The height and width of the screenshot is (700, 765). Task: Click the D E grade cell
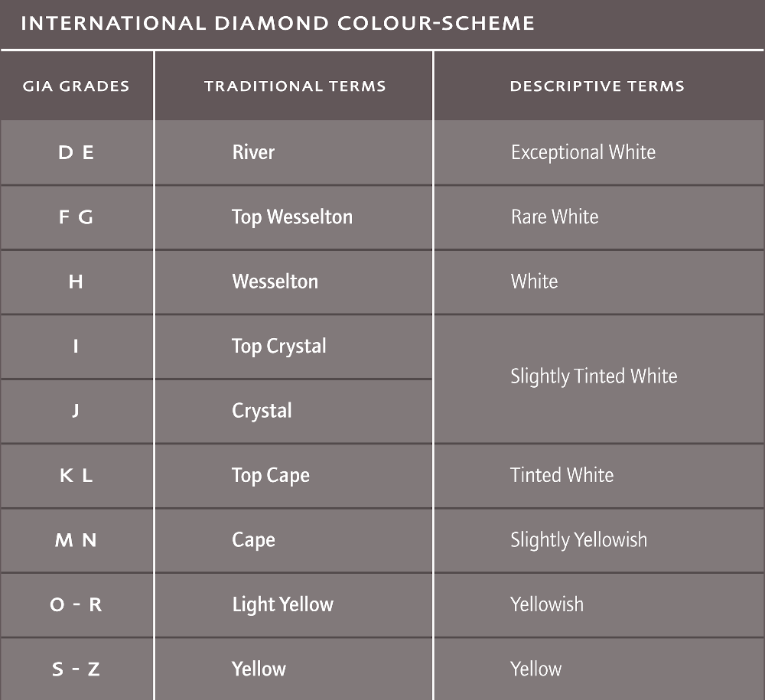76,152
